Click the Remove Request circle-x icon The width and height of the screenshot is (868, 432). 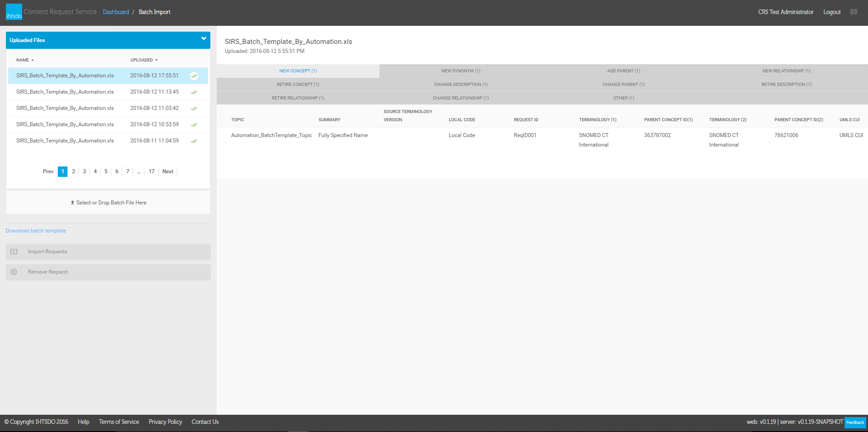point(14,272)
